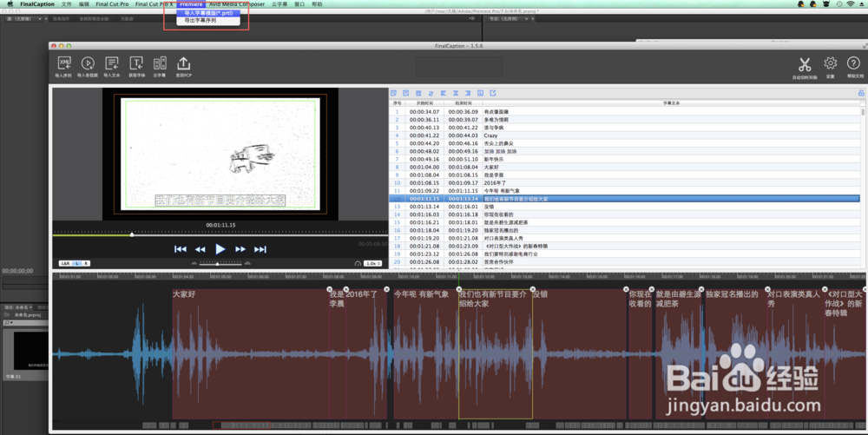Open the 窗口 menu
The width and height of the screenshot is (868, 435).
click(299, 3)
